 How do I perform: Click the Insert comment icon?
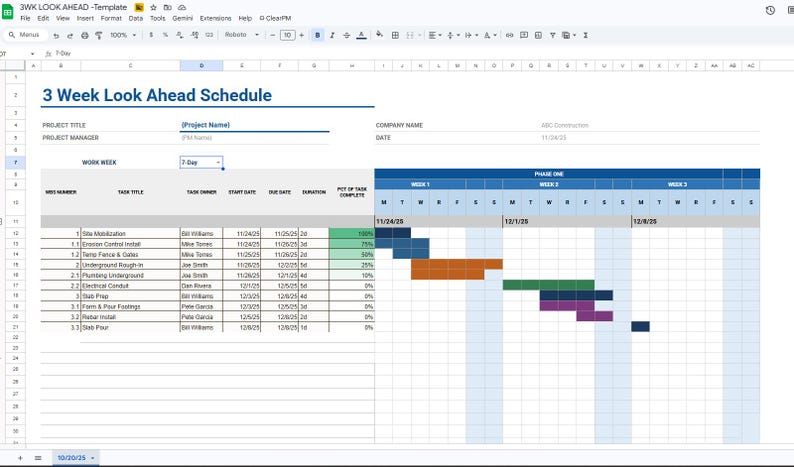coord(524,35)
